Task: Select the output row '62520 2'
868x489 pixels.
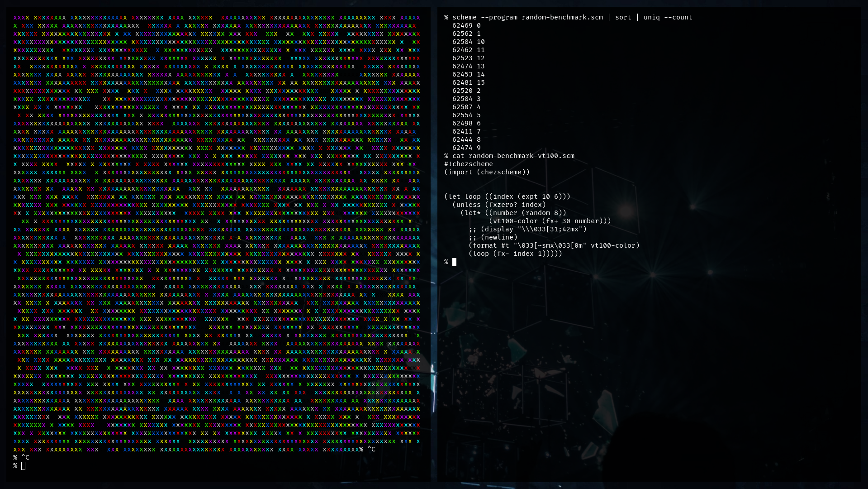Action: coord(466,91)
